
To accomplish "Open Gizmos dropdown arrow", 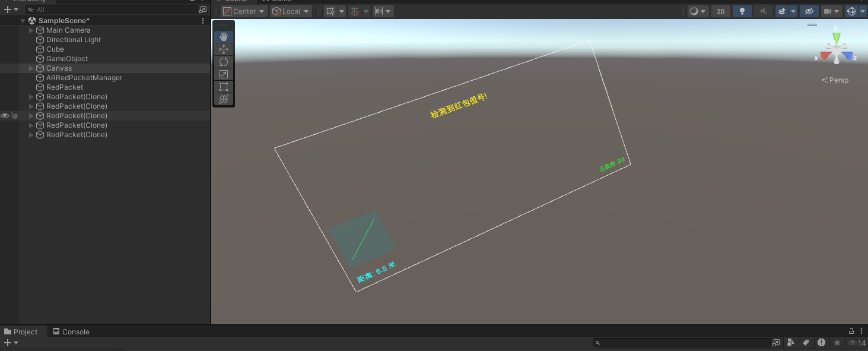I will (x=862, y=11).
